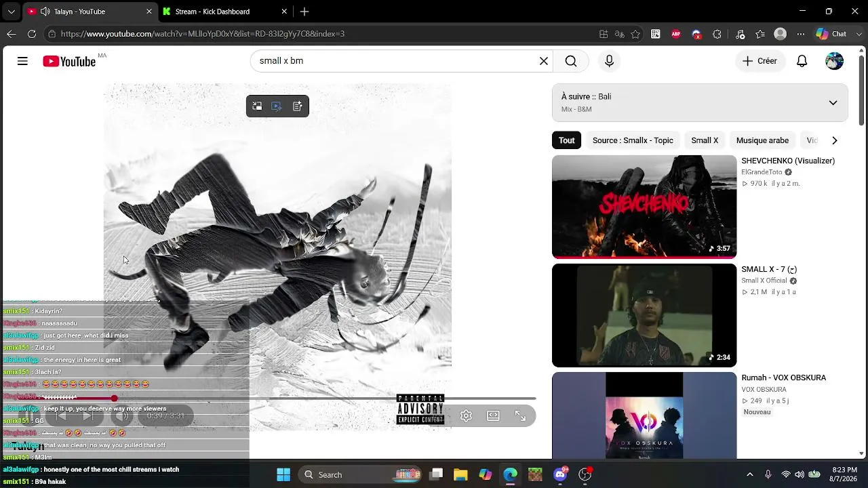This screenshot has width=868, height=488.
Task: Start voice search with the microphone
Action: click(609, 61)
